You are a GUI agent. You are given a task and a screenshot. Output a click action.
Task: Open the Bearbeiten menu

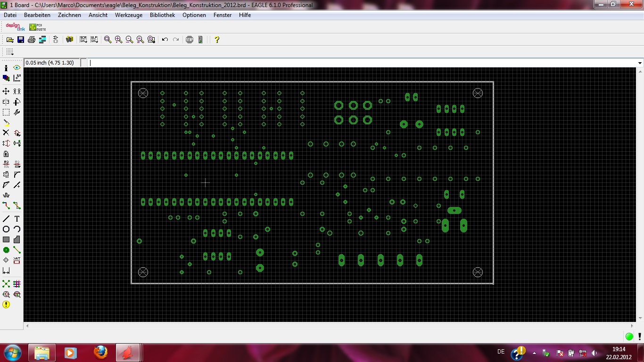37,15
